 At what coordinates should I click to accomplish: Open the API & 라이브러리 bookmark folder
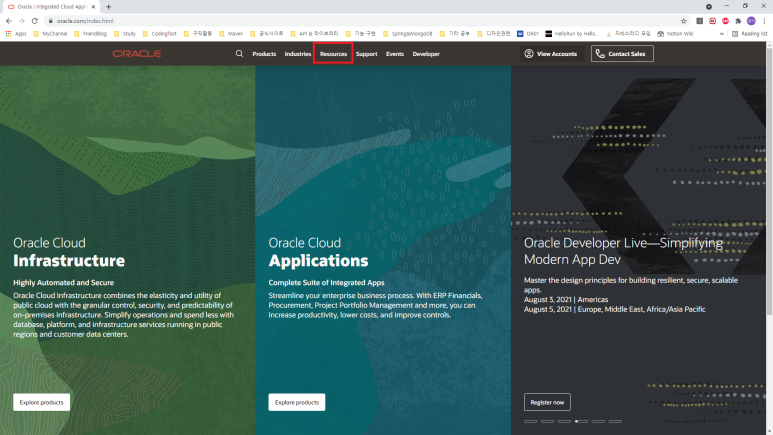tap(314, 34)
